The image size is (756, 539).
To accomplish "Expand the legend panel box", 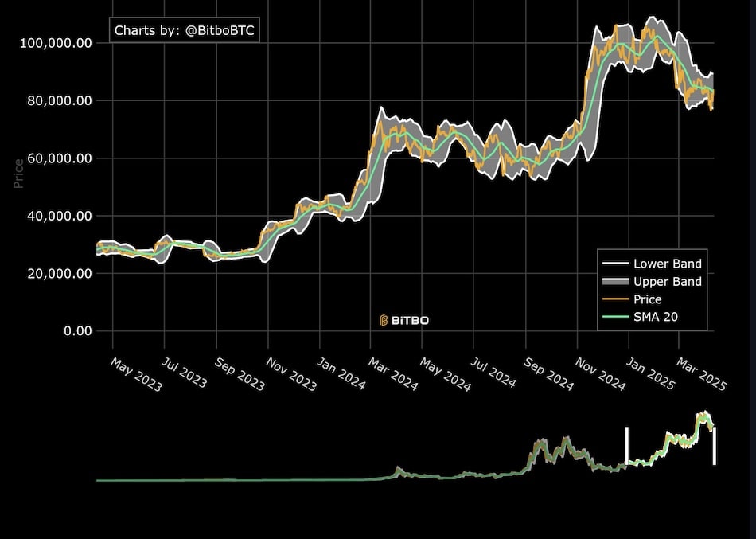I will [x=653, y=291].
